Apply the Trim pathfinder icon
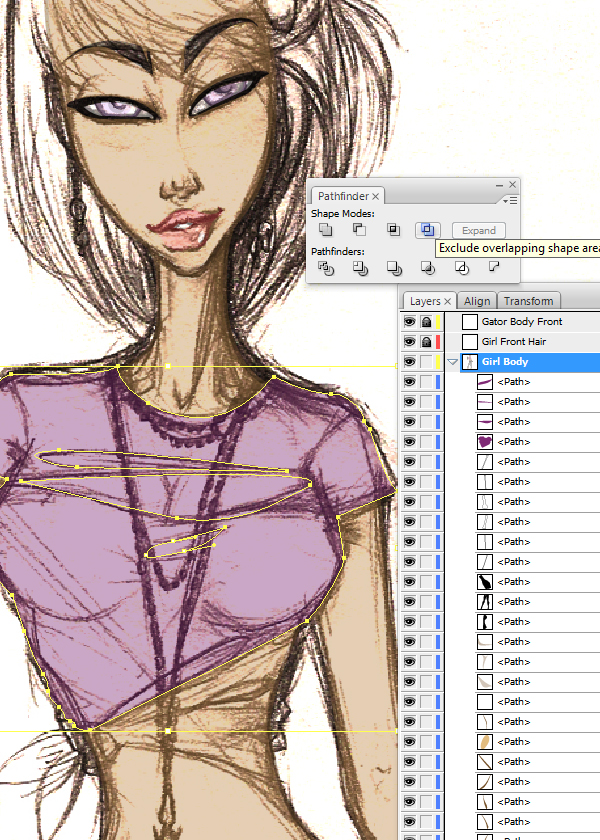 pos(360,268)
